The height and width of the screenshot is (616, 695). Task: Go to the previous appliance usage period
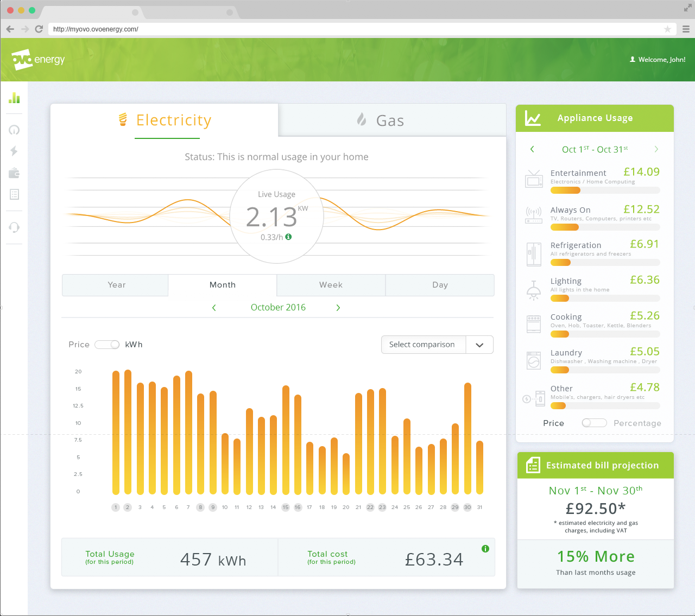532,149
